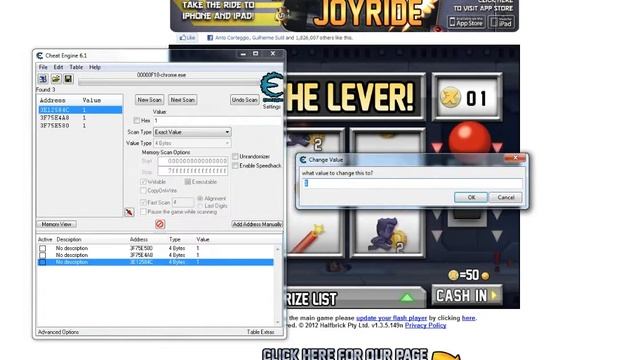Image resolution: width=640 pixels, height=360 pixels.
Task: Open the update your flash player link
Action: 391,318
